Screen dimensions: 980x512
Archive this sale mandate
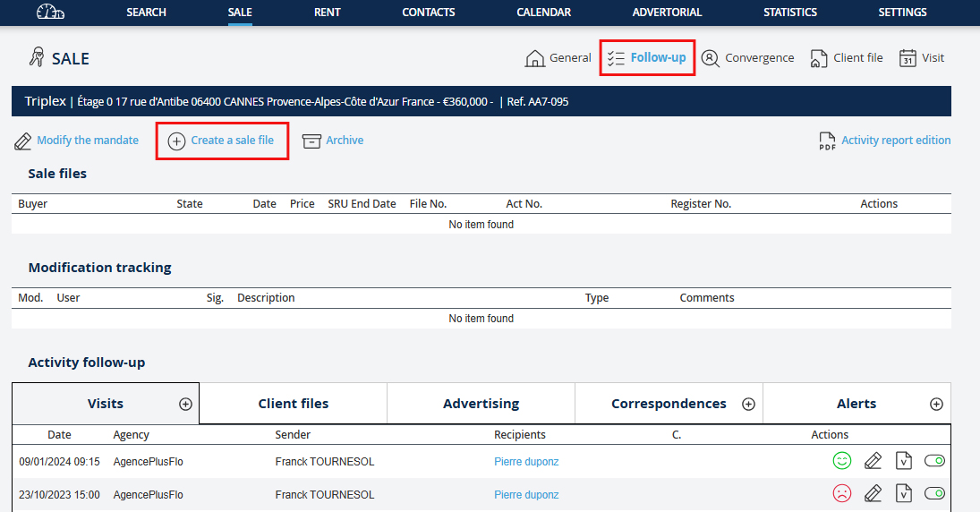pyautogui.click(x=333, y=141)
